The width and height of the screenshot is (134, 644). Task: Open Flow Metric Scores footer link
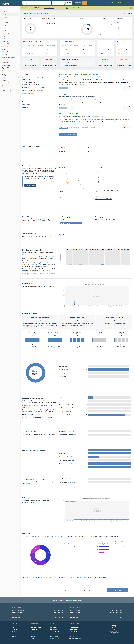tap(36, 627)
